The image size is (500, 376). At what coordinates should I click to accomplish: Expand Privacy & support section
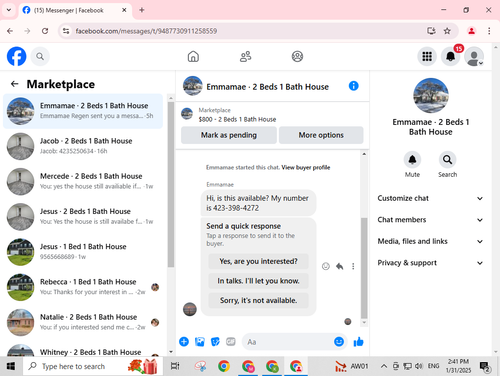coord(430,263)
